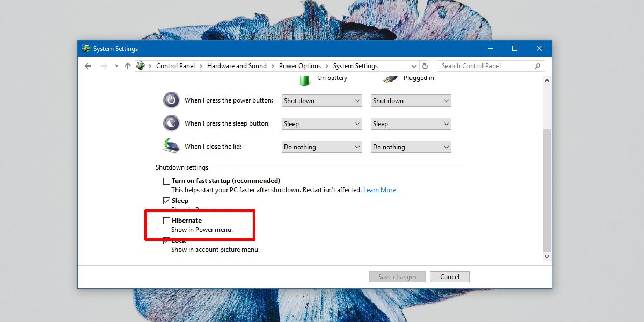The height and width of the screenshot is (322, 644).
Task: Open close lid Plugged in dropdown
Action: click(x=411, y=147)
